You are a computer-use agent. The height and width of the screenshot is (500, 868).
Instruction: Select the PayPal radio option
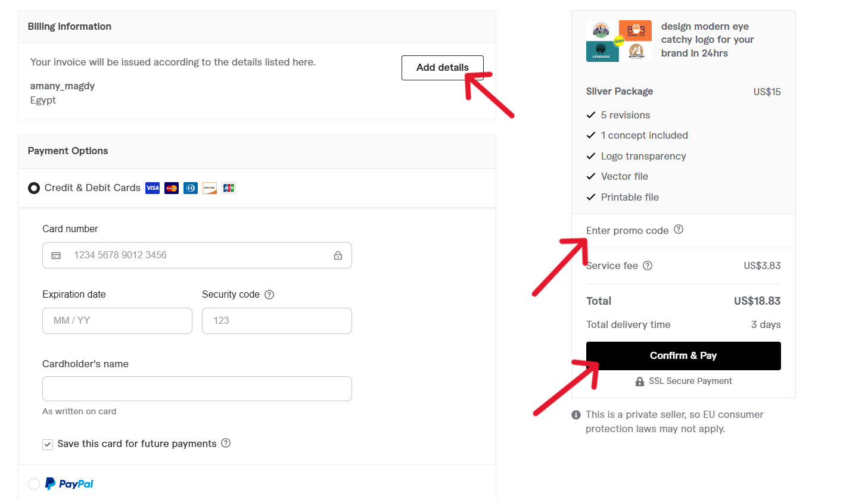(34, 484)
